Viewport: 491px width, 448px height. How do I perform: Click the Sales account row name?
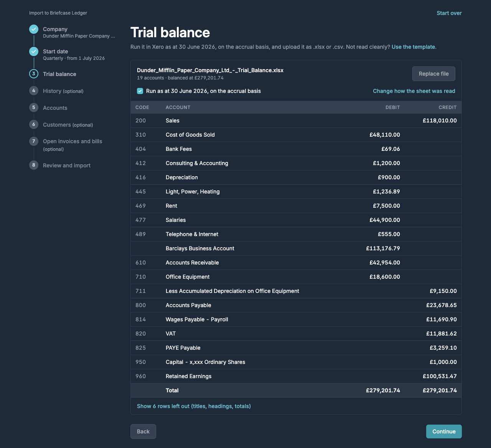tap(173, 121)
